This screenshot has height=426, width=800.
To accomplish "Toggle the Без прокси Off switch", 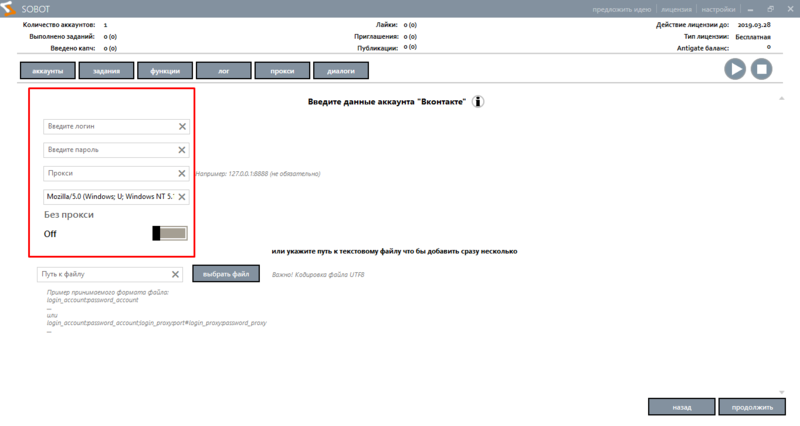I will click(x=169, y=233).
